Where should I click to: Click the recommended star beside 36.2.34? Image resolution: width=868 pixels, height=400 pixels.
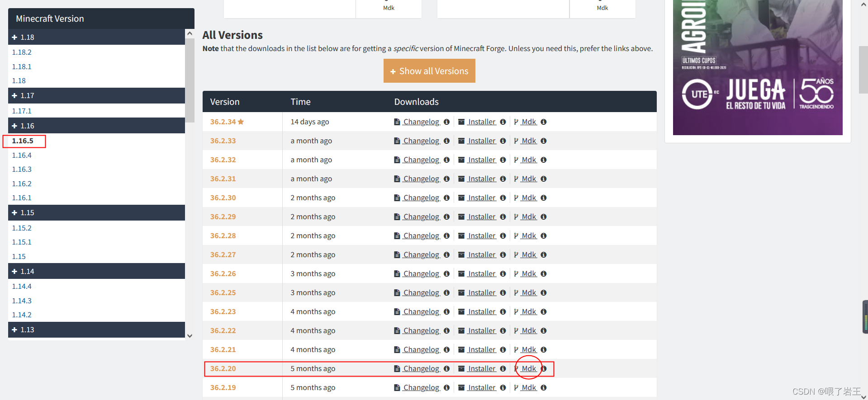click(241, 122)
